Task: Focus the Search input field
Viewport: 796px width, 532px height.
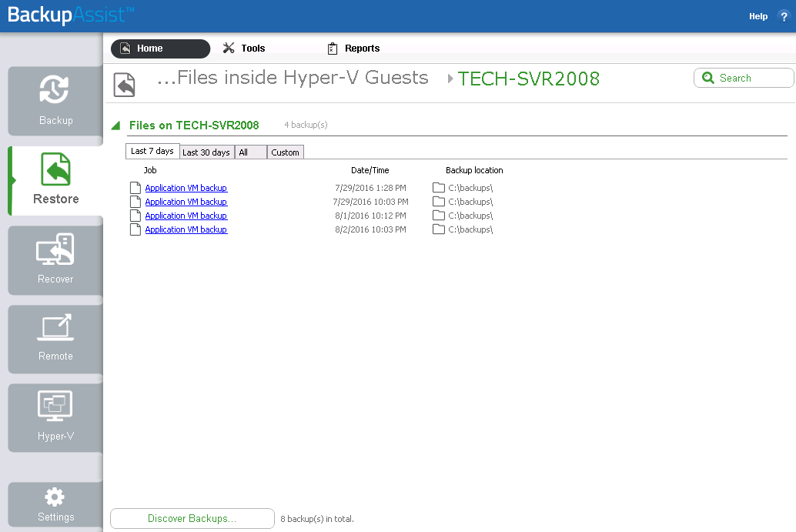Action: coord(743,78)
